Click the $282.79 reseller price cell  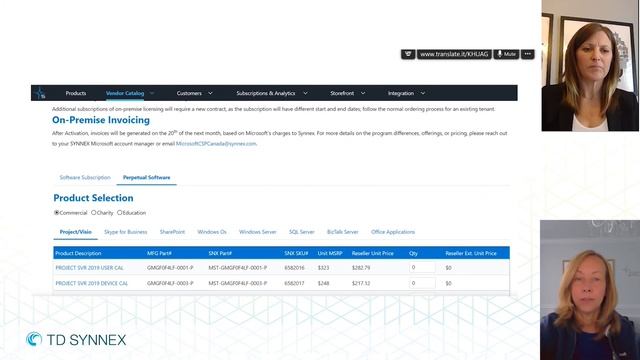tap(361, 268)
